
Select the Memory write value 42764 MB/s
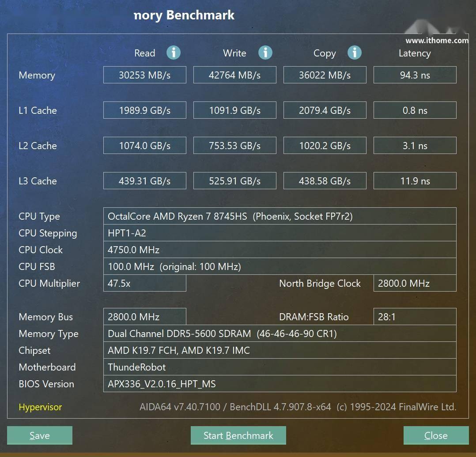(x=234, y=75)
